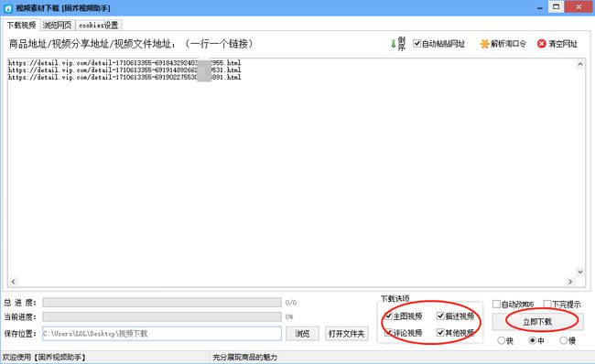
Task: Open the cookies设置 tab
Action: (x=98, y=26)
